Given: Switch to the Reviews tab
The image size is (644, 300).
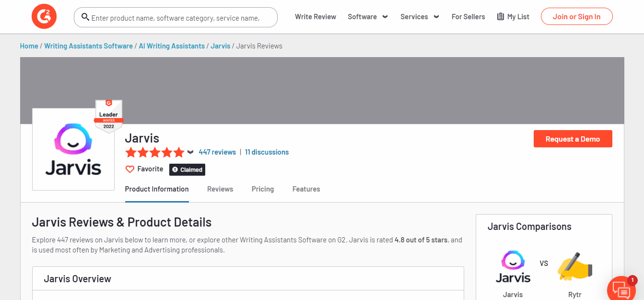Looking at the screenshot, I should coord(220,189).
